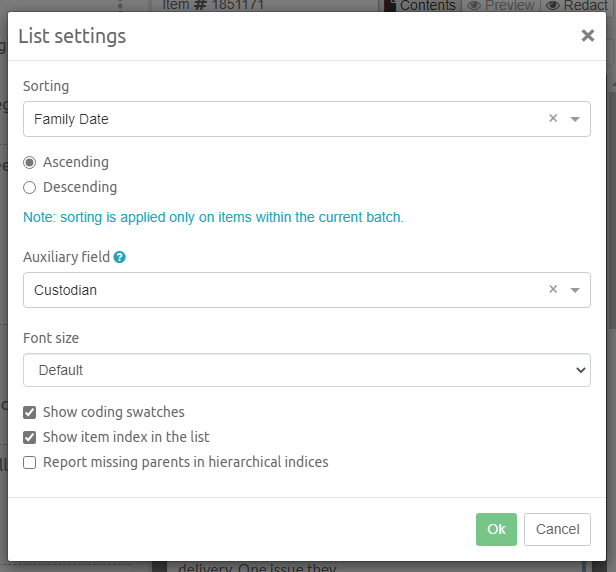Open the Auxiliary field help icon

pos(120,258)
